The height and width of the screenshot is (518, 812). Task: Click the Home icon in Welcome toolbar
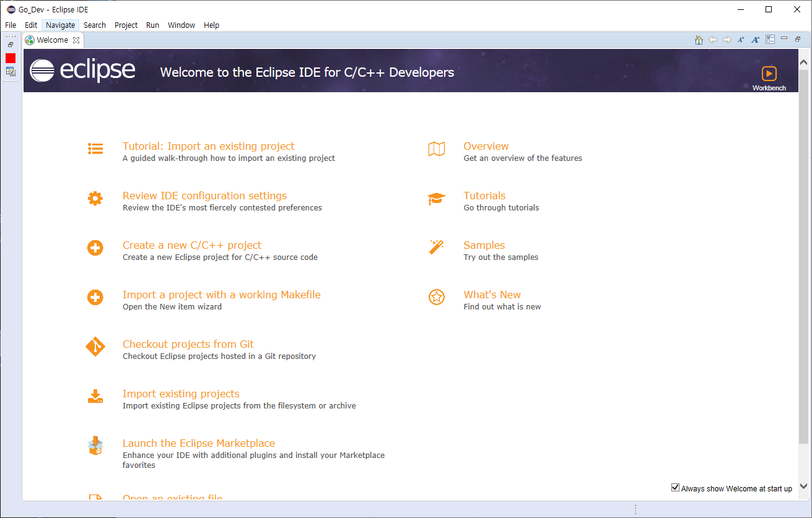[x=699, y=40]
